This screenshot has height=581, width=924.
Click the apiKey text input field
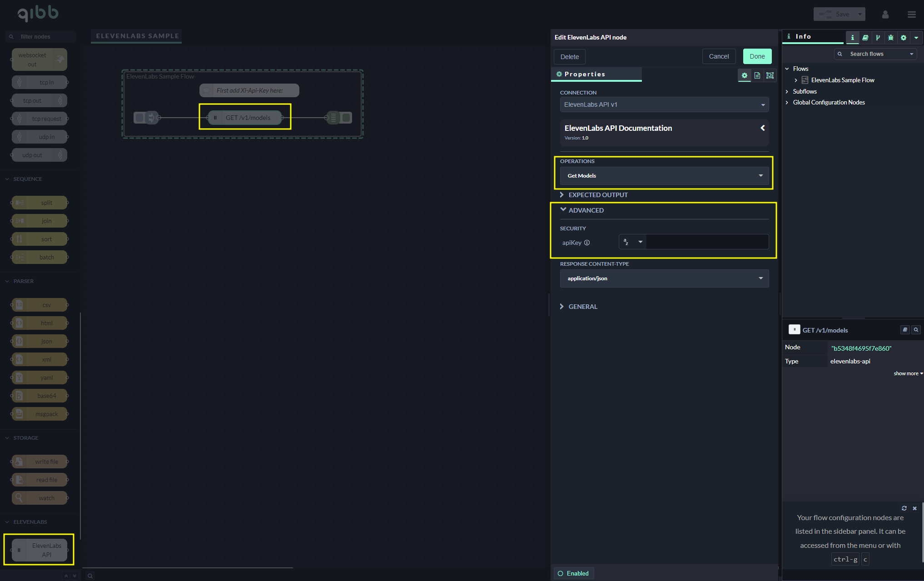(x=707, y=242)
